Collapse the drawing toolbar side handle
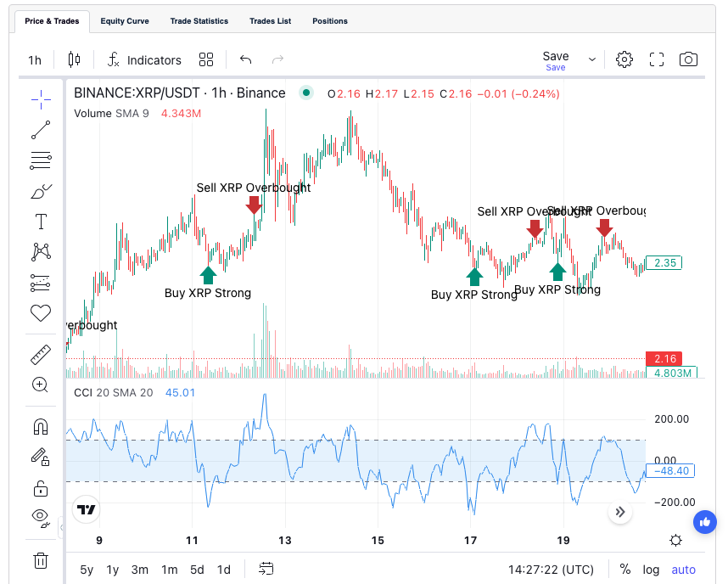 (x=62, y=528)
